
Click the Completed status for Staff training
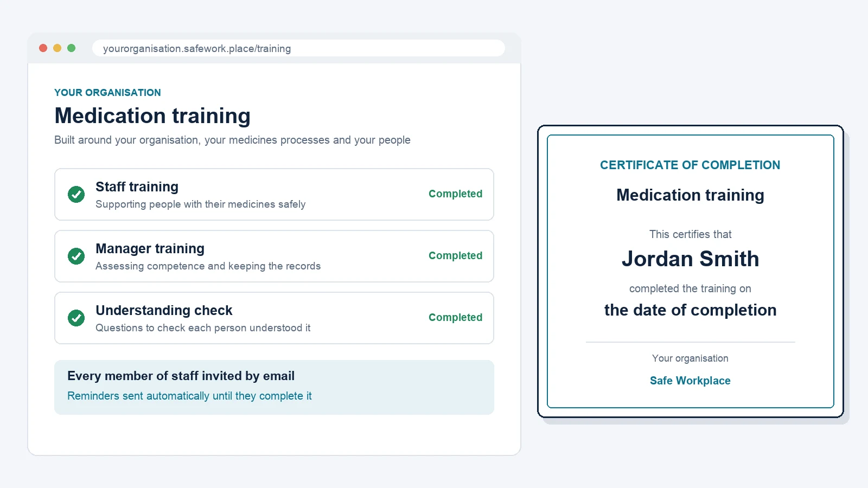455,194
